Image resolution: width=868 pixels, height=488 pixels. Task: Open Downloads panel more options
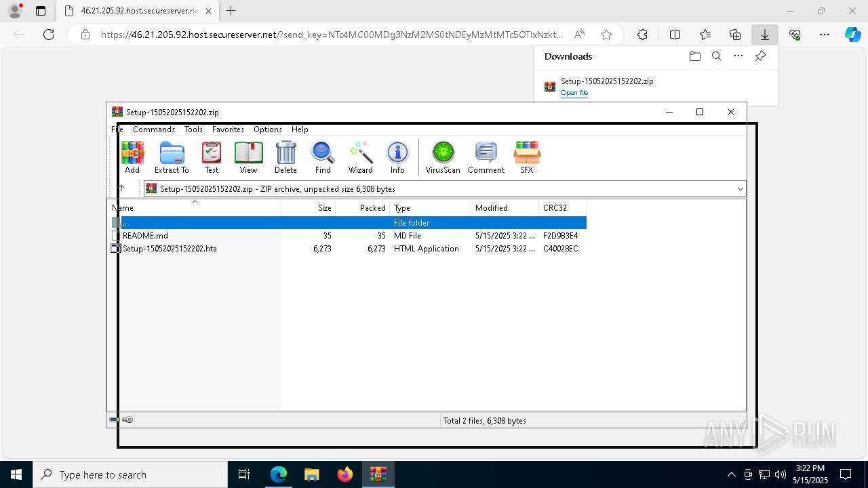pos(738,56)
